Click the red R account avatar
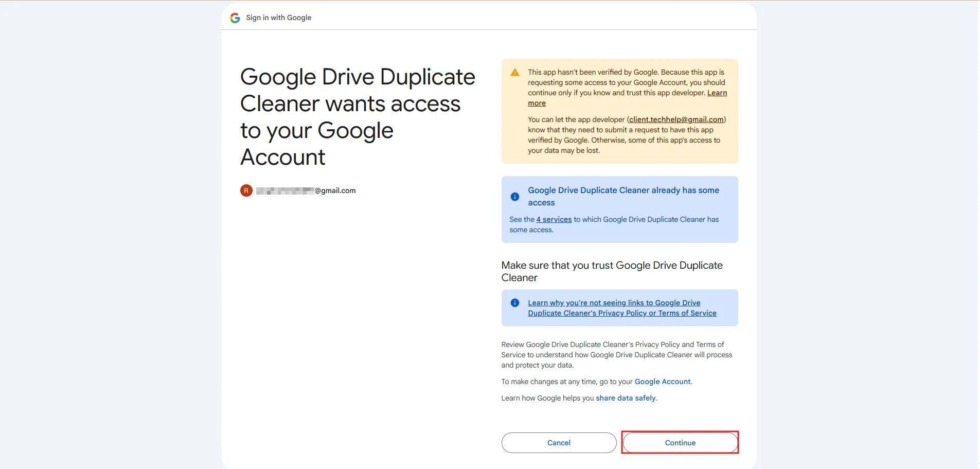Screen dimensions: 980x469 click(246, 190)
